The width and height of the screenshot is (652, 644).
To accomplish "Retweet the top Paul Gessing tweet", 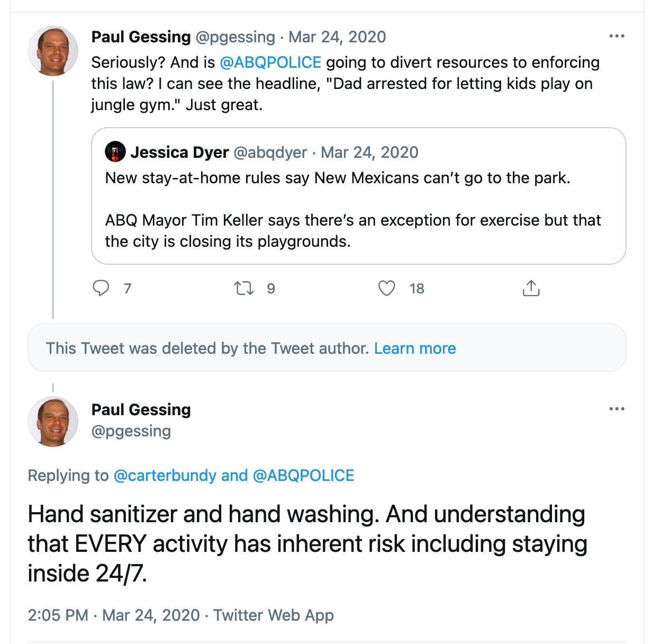I will click(244, 288).
